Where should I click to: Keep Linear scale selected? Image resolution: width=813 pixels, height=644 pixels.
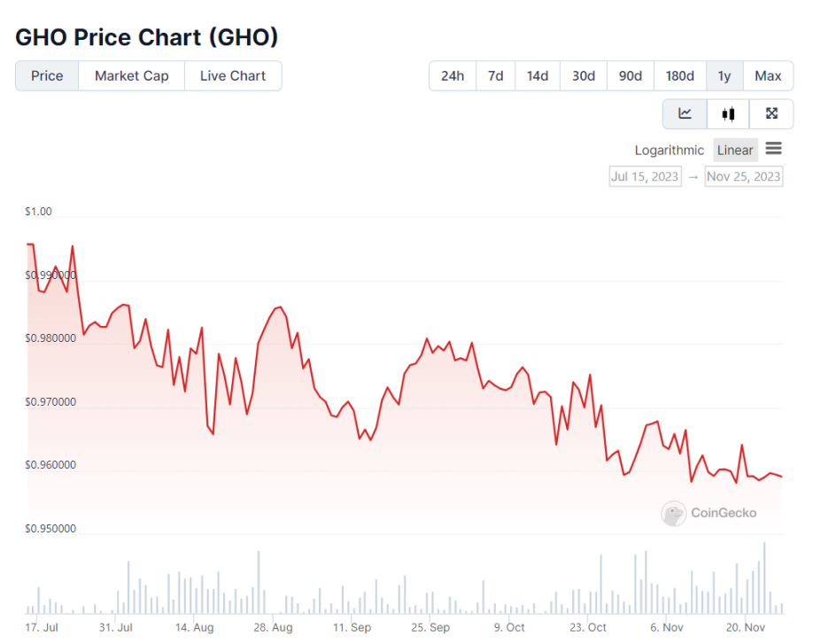736,150
